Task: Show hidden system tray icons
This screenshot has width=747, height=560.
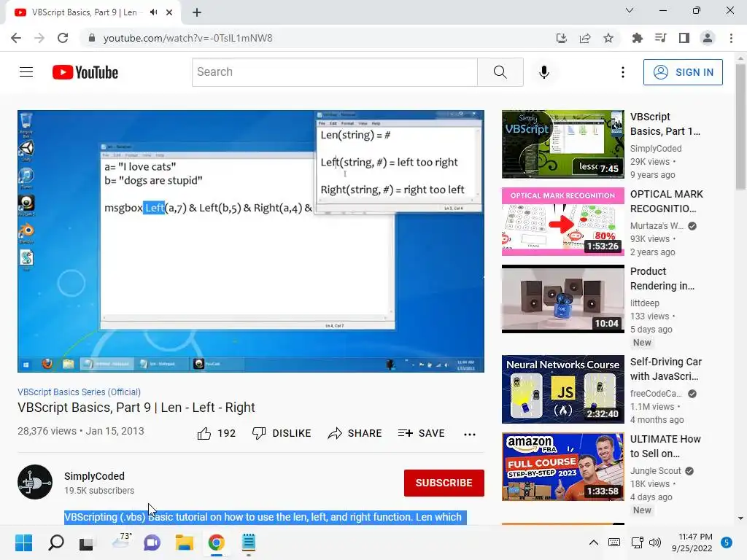Action: pos(594,542)
